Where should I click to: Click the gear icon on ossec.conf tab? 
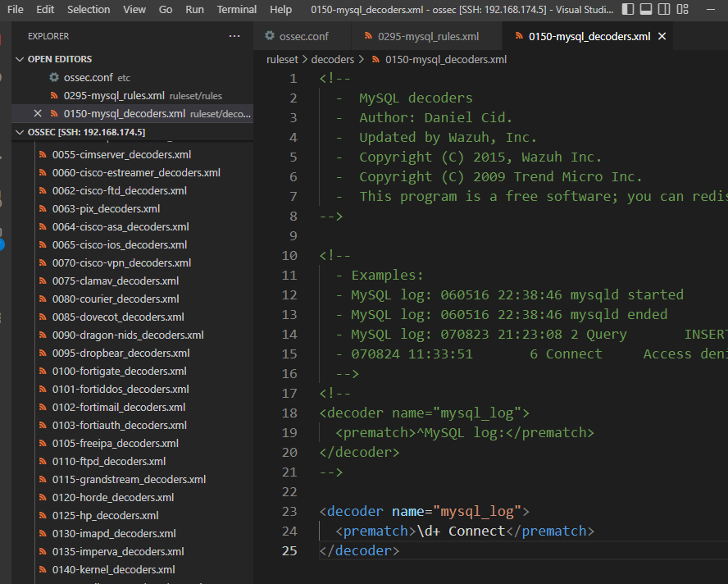pos(270,36)
